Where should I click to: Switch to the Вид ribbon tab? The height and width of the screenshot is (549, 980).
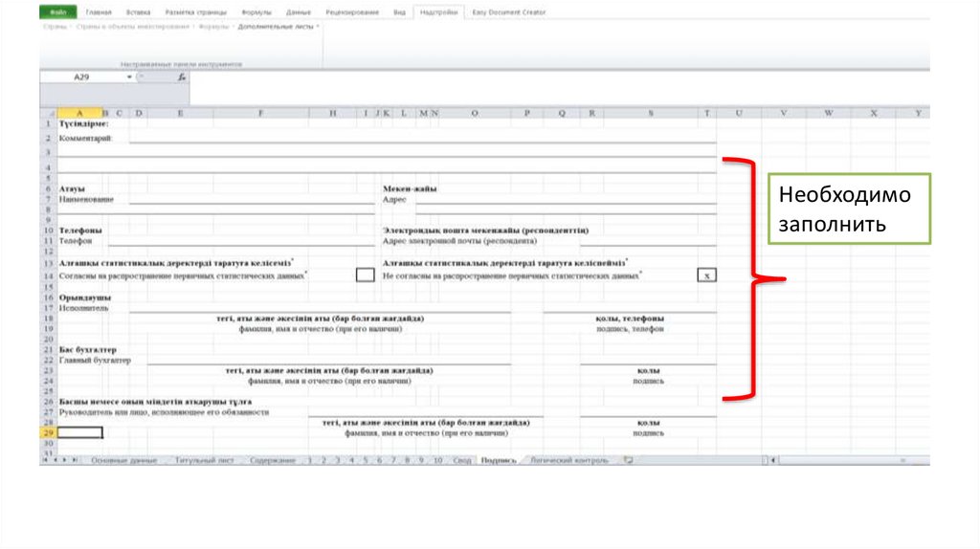[x=399, y=11]
